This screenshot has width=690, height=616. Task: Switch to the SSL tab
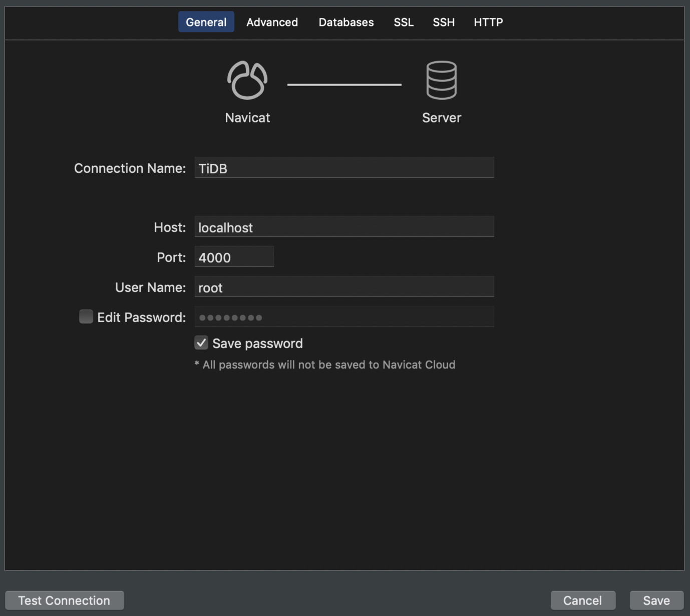click(x=404, y=22)
